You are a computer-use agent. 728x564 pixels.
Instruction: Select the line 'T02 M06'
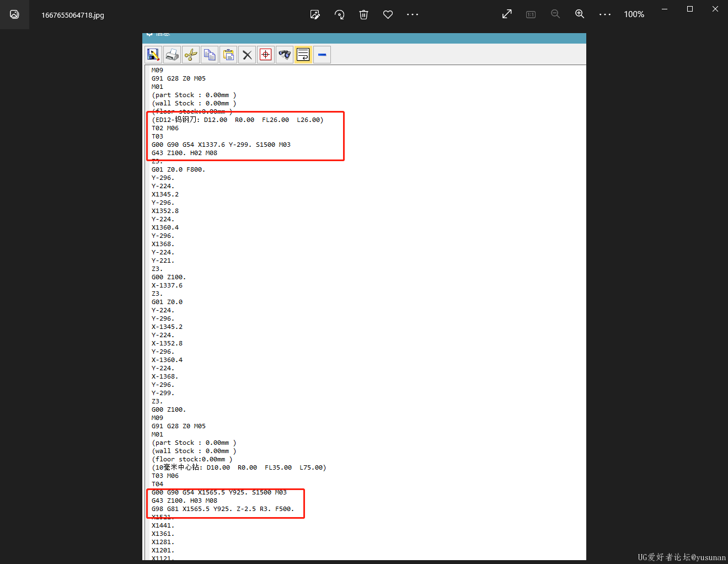[165, 128]
